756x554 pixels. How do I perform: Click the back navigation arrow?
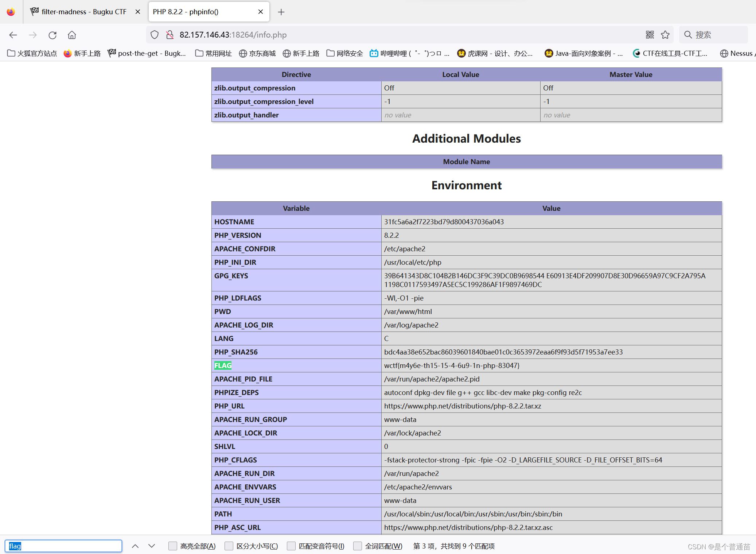tap(13, 35)
